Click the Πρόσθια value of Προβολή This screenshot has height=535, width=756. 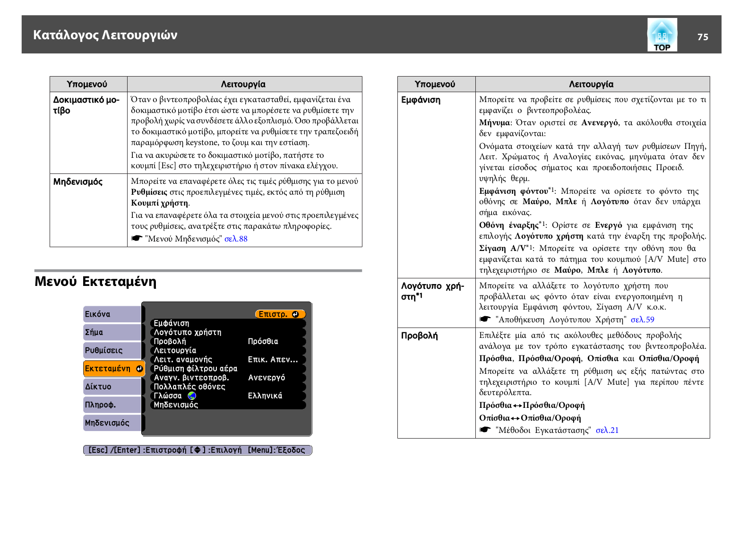coord(263,341)
